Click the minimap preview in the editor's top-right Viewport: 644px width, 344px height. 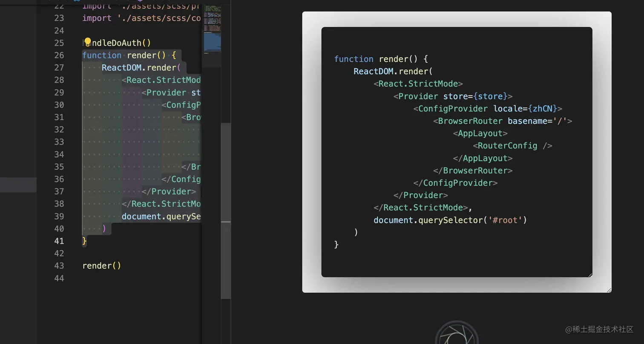(x=212, y=28)
